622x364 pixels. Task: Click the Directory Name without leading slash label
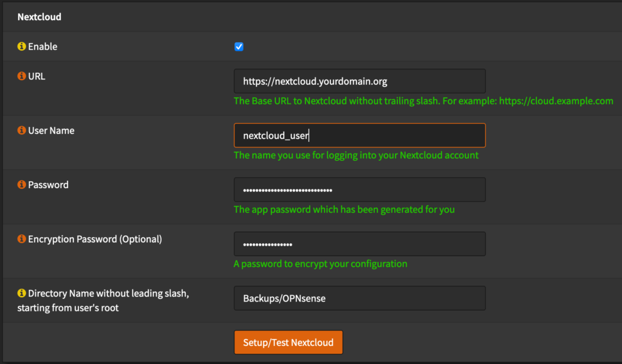click(x=108, y=294)
